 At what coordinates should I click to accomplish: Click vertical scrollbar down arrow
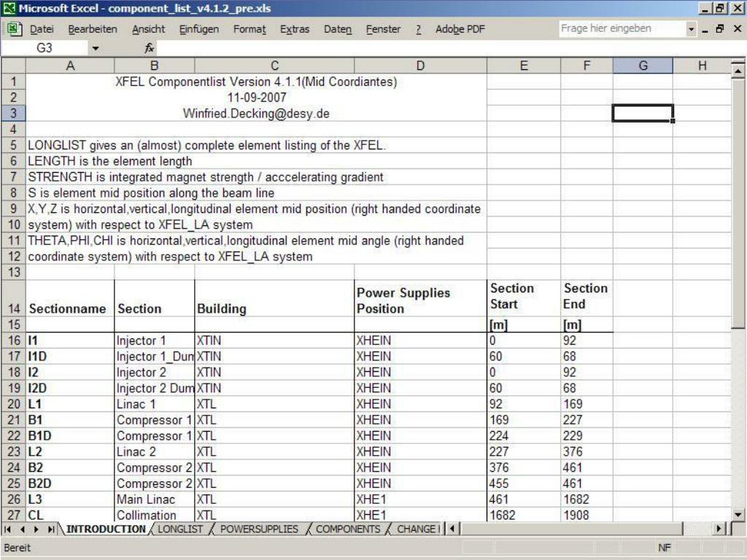(x=738, y=514)
